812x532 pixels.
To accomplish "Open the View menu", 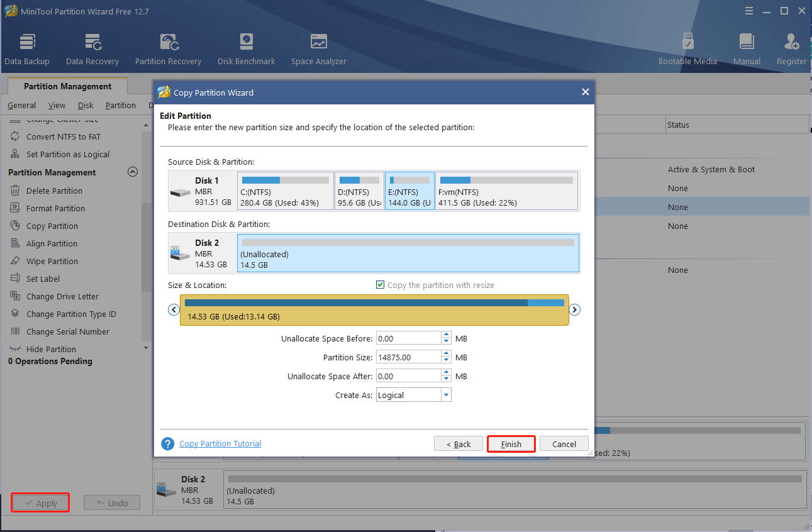I will [57, 105].
